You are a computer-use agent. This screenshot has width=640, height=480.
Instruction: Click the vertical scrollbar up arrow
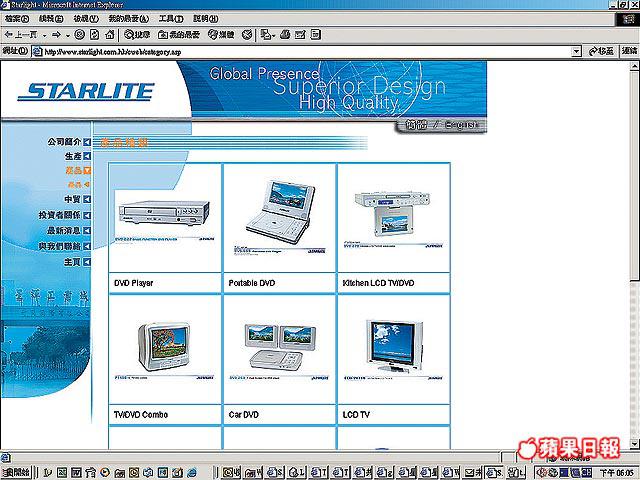click(x=635, y=66)
